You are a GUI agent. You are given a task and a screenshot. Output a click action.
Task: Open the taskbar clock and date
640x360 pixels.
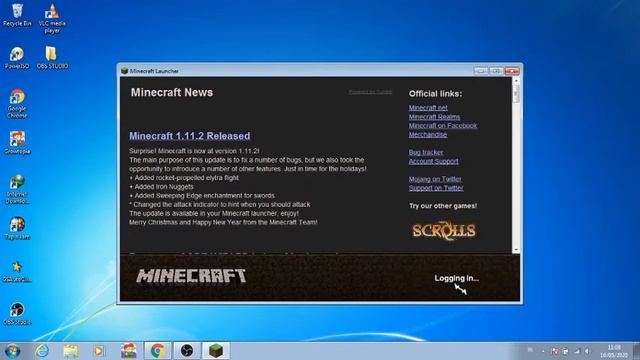coord(614,351)
